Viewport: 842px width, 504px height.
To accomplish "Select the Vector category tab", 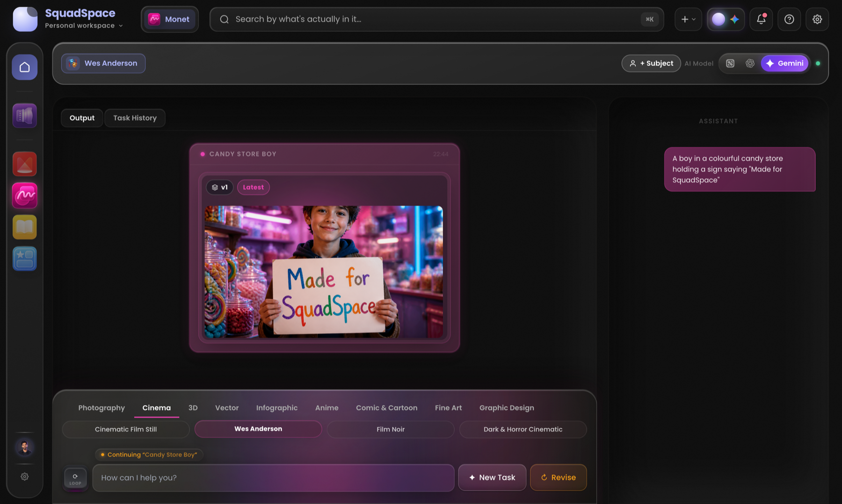I will click(x=227, y=408).
